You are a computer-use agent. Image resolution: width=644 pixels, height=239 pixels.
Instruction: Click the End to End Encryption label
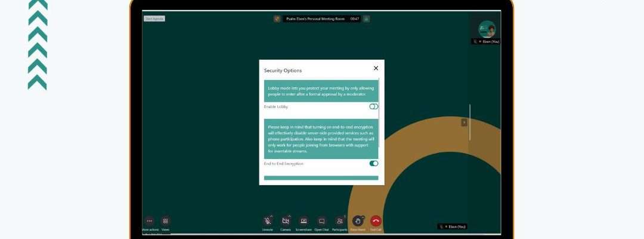tap(284, 164)
